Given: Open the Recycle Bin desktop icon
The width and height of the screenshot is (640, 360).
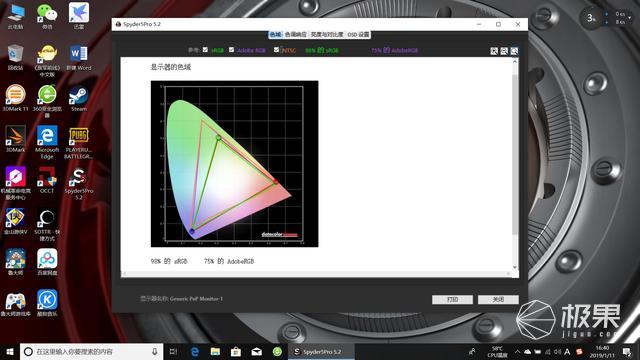Looking at the screenshot, I should (16, 57).
